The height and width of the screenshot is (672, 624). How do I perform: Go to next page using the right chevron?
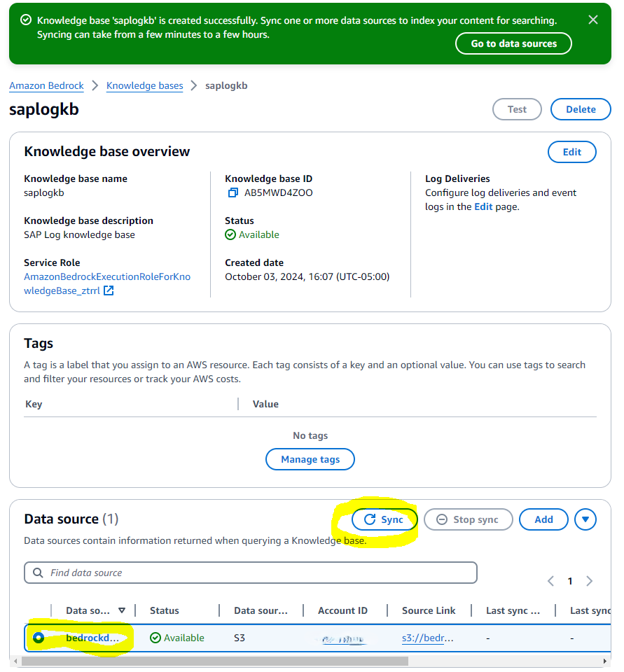(590, 580)
